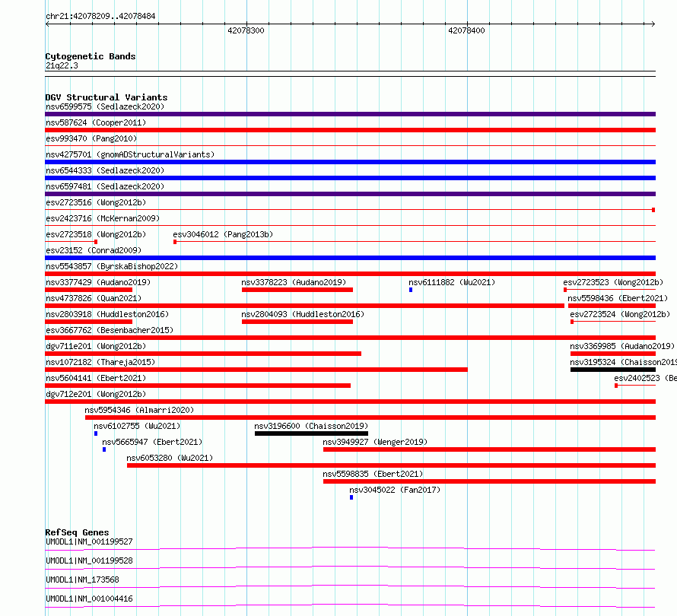Open UMODL1|NM_173568 gene label

pos(82,579)
